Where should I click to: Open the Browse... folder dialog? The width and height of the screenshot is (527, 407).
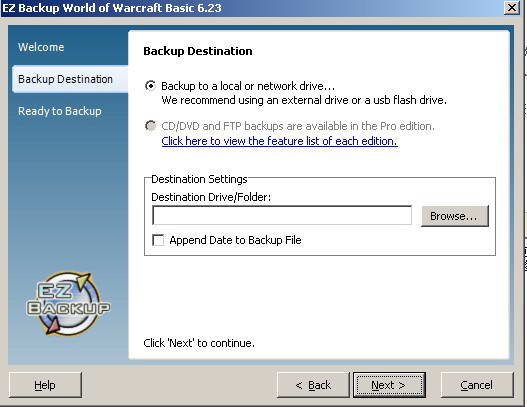pyautogui.click(x=455, y=216)
